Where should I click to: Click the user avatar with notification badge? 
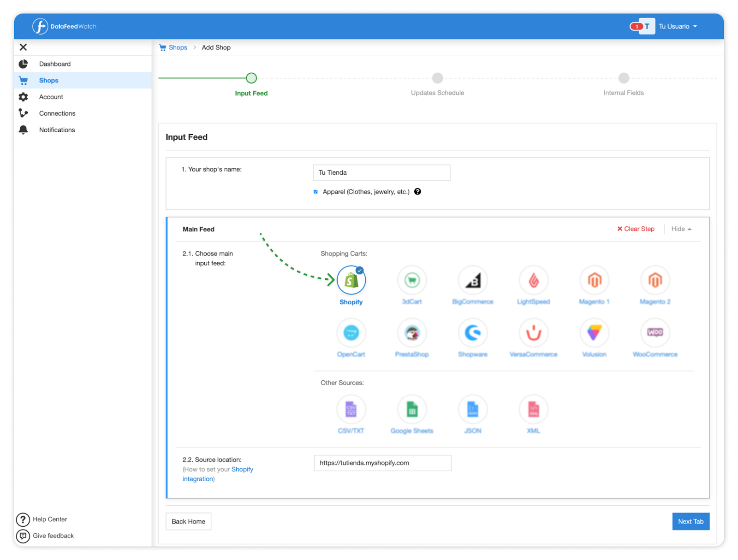pyautogui.click(x=643, y=26)
